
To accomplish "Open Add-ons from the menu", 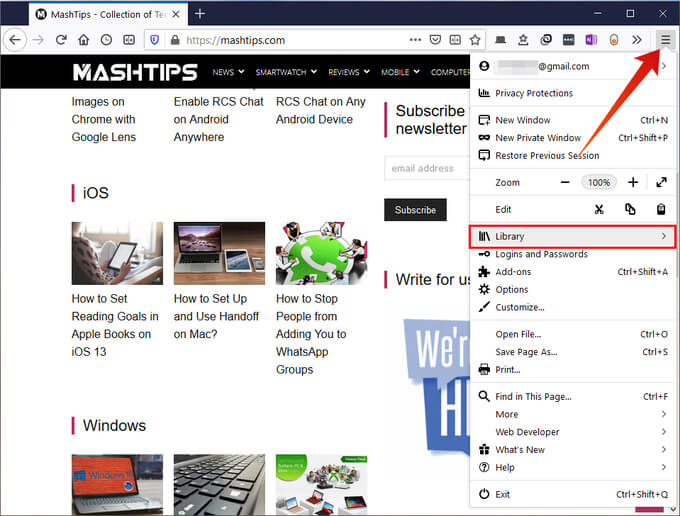I will point(572,272).
